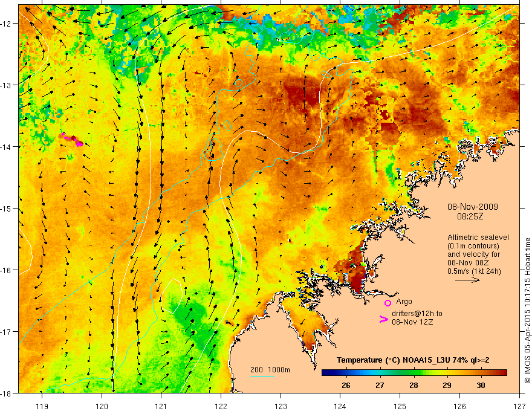Click the '119' longitude axis label
The width and height of the screenshot is (532, 411).
pos(42,406)
